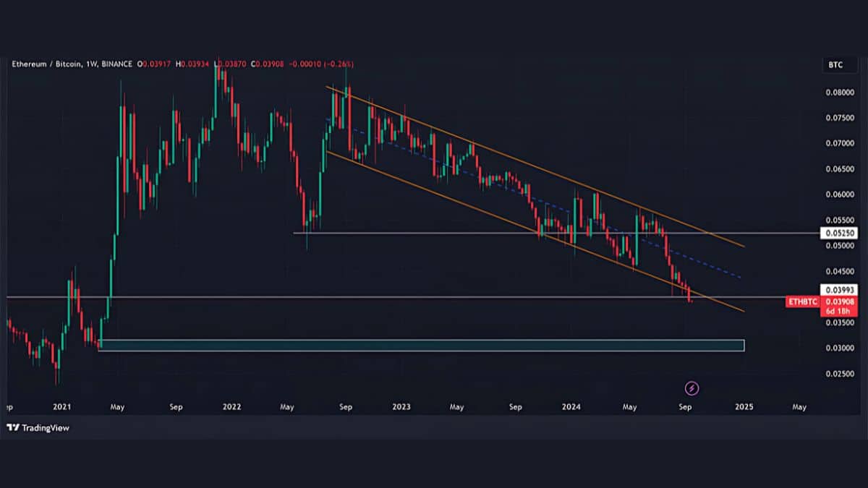Click the TradingView logo
Image resolution: width=868 pixels, height=488 pixels.
pyautogui.click(x=36, y=428)
